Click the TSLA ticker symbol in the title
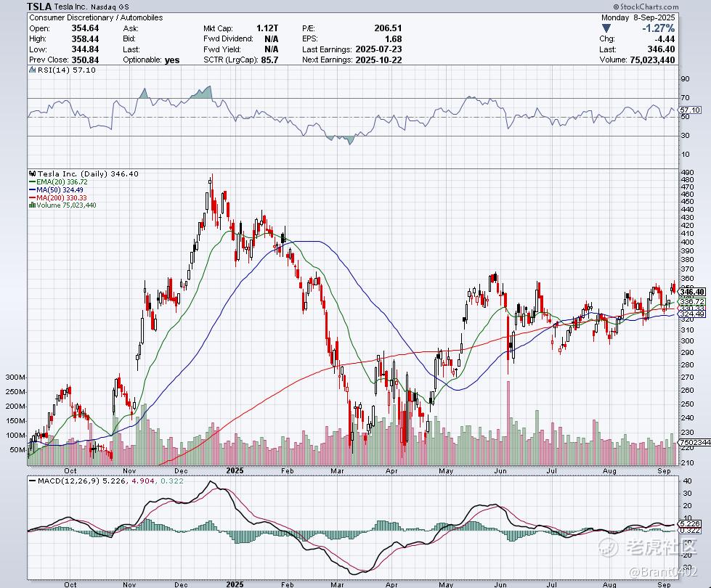 [x=39, y=7]
